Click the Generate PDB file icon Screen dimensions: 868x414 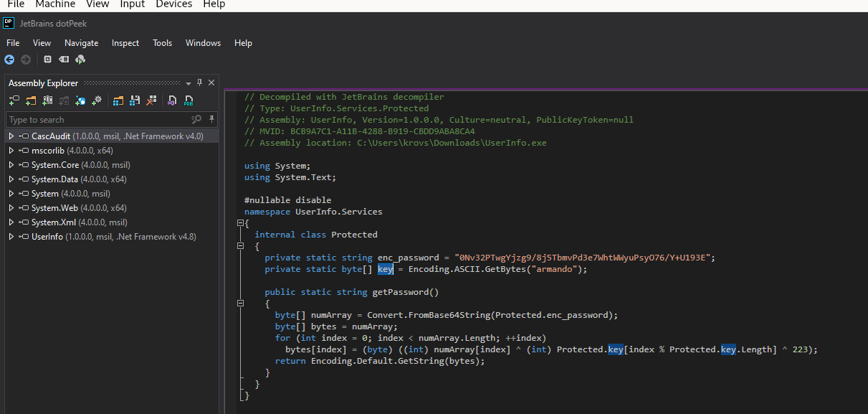(189, 100)
